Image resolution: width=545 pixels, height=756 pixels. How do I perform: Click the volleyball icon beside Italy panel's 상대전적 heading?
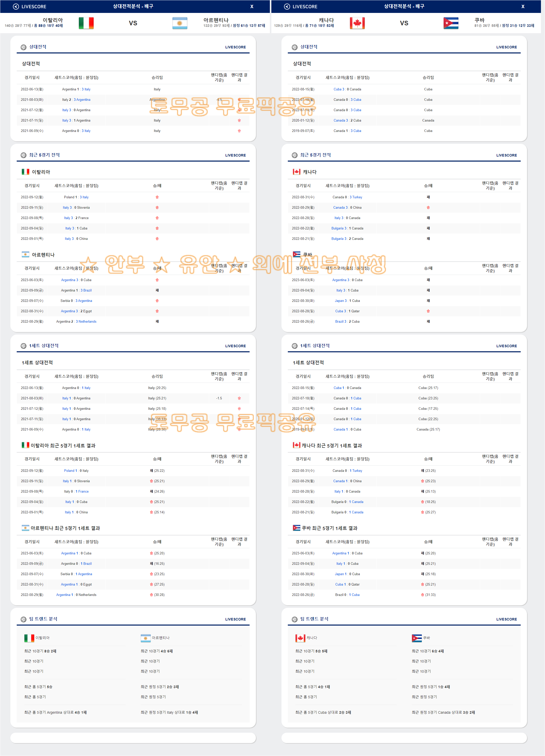coord(24,47)
